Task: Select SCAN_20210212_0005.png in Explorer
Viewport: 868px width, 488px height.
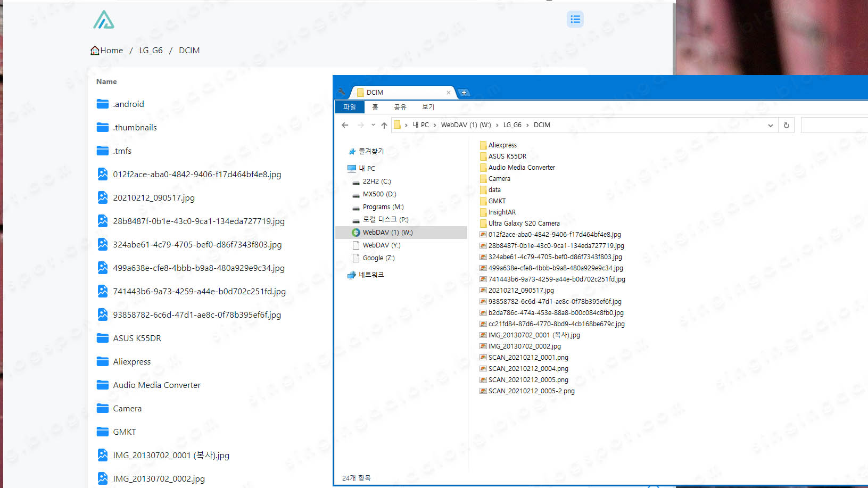Action: [528, 380]
